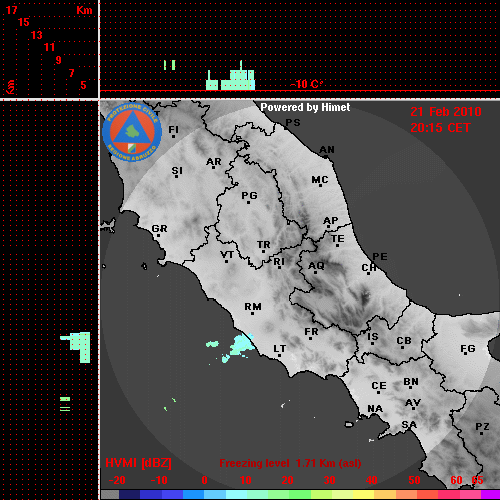Select the FG city marker

pos(465,353)
